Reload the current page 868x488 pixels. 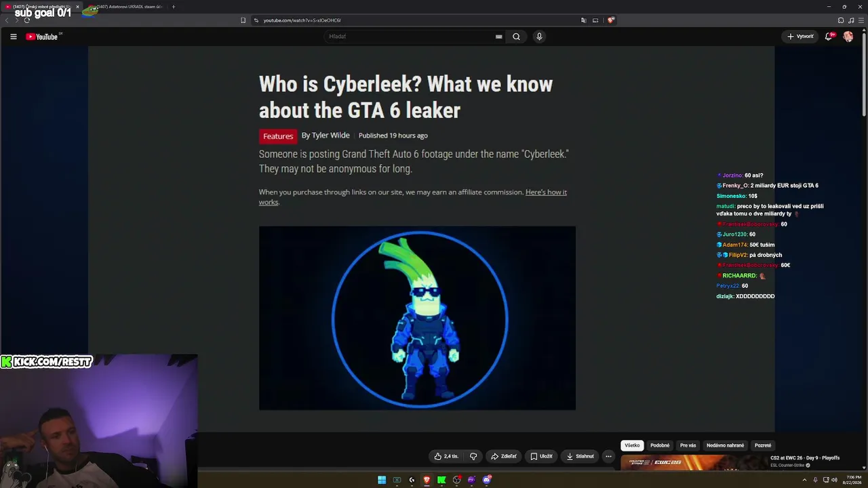(27, 20)
